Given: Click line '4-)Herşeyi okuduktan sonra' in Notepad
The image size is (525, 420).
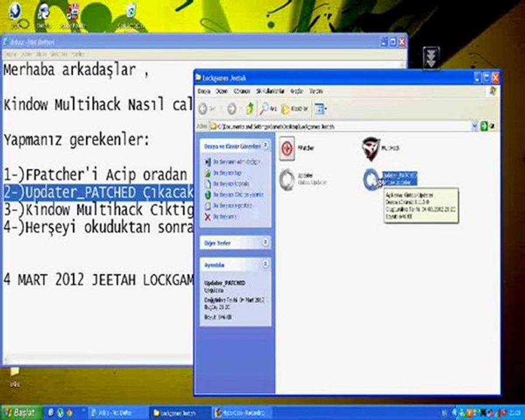Looking at the screenshot, I should pos(99,227).
